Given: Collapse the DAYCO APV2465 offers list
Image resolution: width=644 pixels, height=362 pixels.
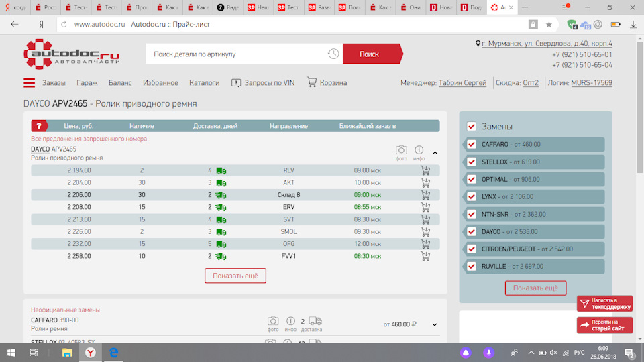Looking at the screenshot, I should coord(435,153).
